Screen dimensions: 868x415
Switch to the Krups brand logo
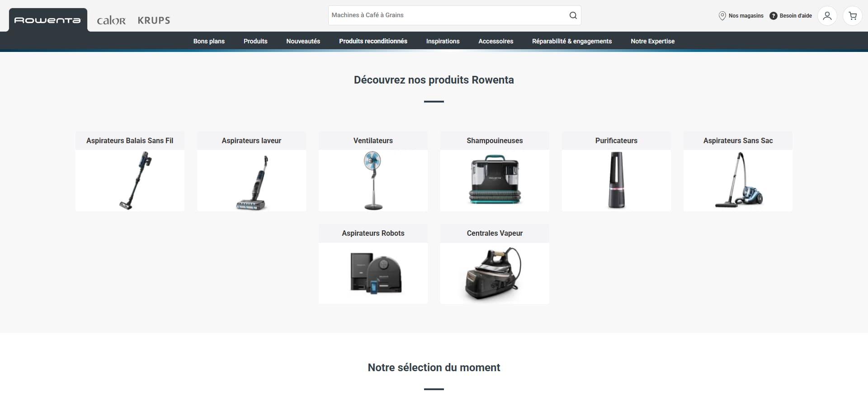click(154, 20)
